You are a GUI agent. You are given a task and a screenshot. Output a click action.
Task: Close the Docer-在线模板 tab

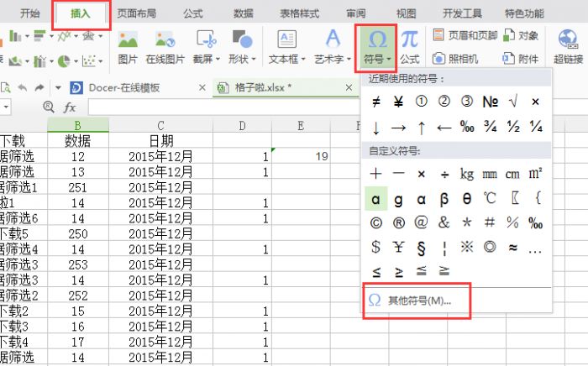tap(202, 87)
